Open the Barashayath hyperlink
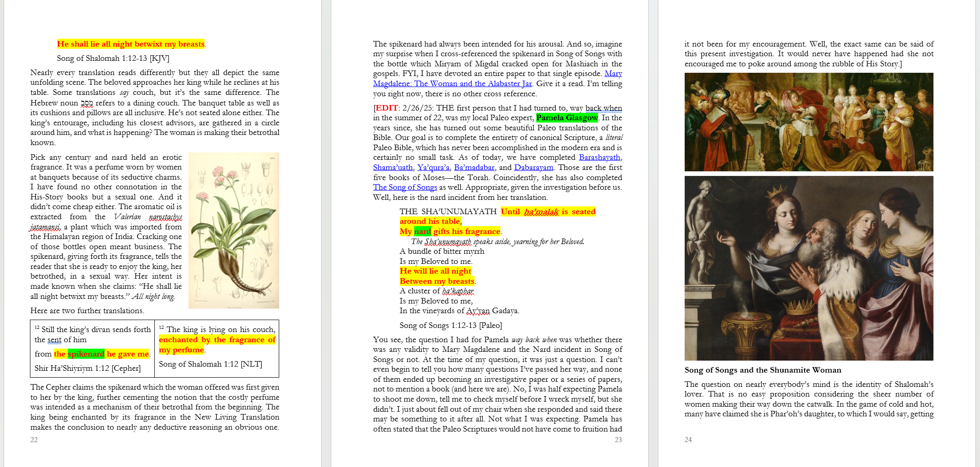This screenshot has width=980, height=467. click(x=599, y=157)
